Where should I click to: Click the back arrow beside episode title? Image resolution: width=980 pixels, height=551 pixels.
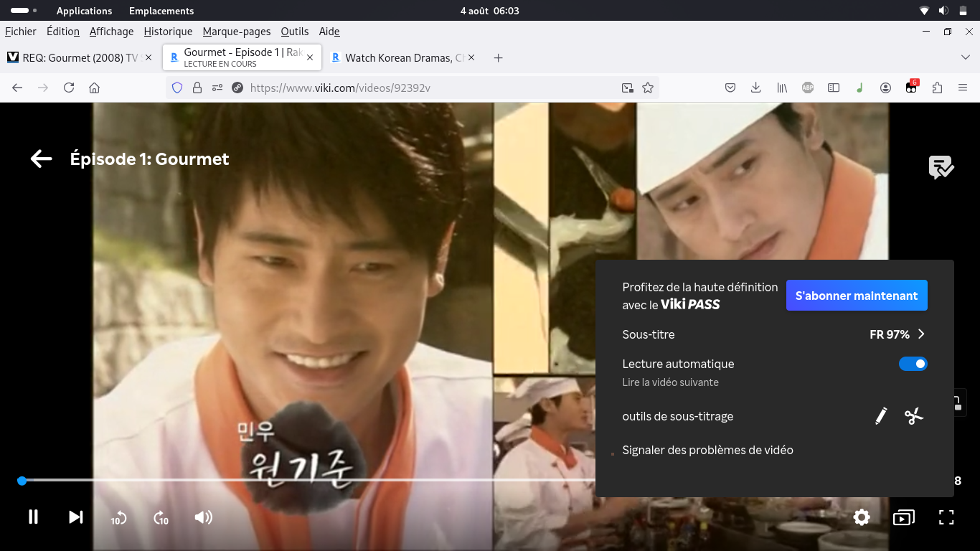(42, 159)
